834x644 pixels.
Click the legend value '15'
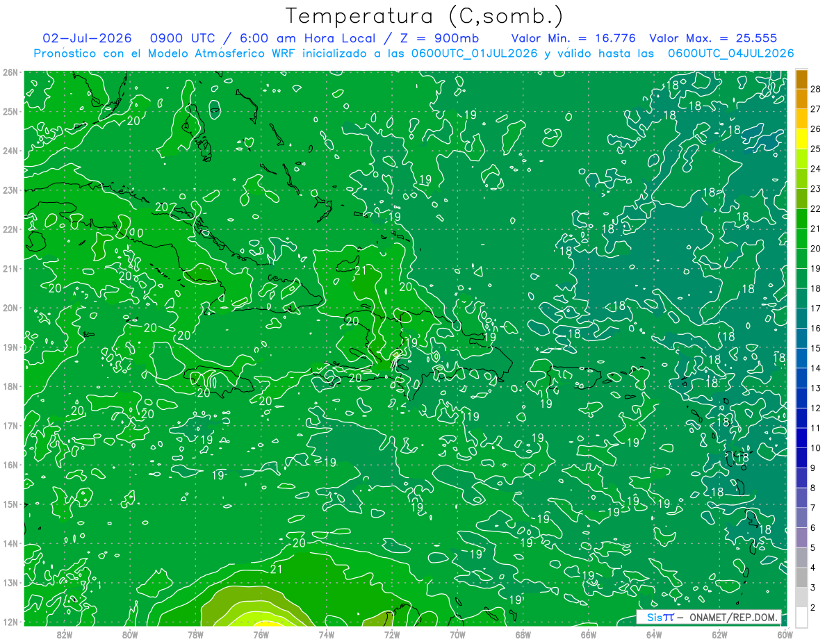(815, 348)
